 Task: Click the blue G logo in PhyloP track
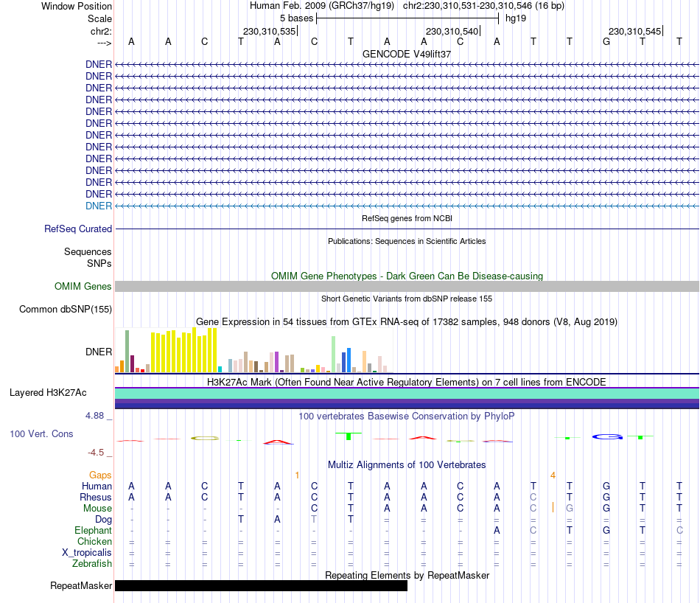point(607,436)
